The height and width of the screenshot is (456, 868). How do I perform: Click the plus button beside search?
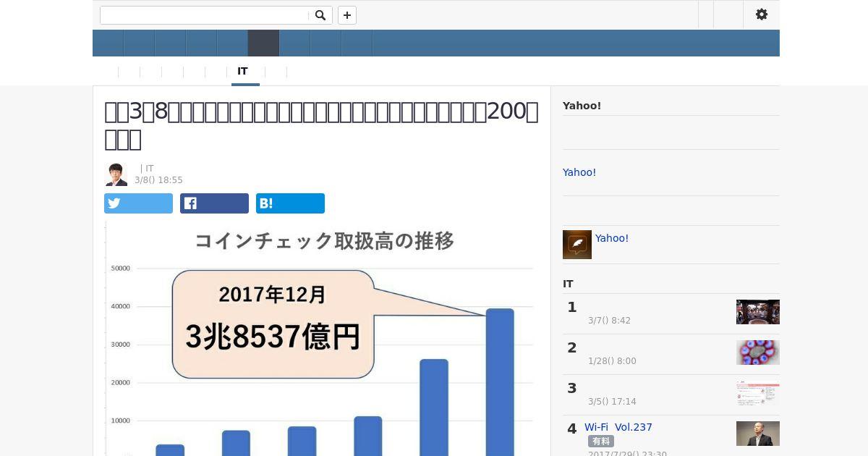(347, 15)
